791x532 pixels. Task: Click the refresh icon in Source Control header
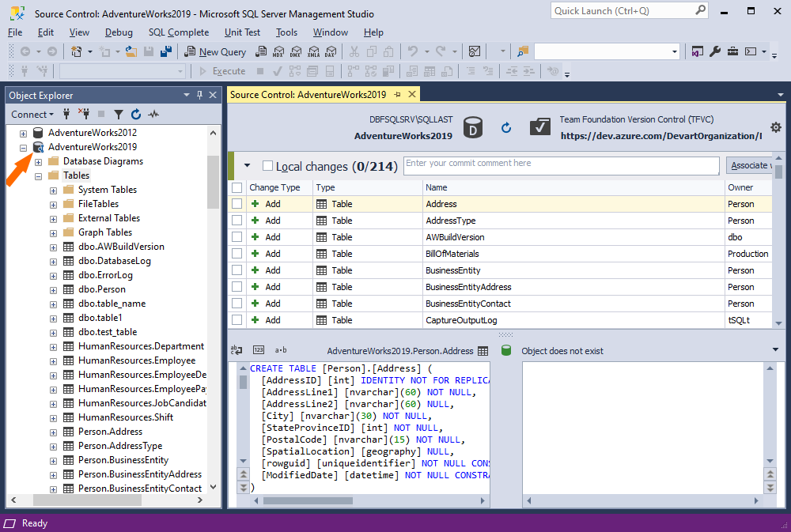point(506,128)
